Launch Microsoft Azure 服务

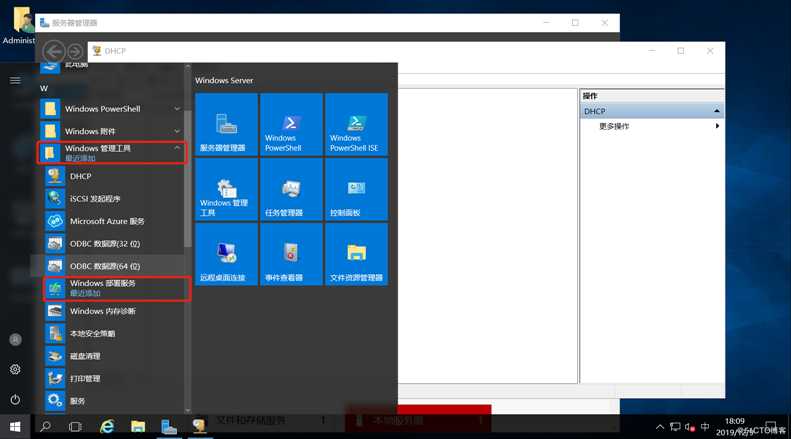112,221
